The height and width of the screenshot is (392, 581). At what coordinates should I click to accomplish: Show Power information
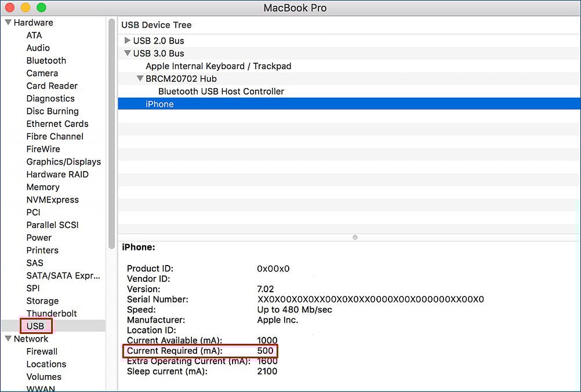[39, 238]
